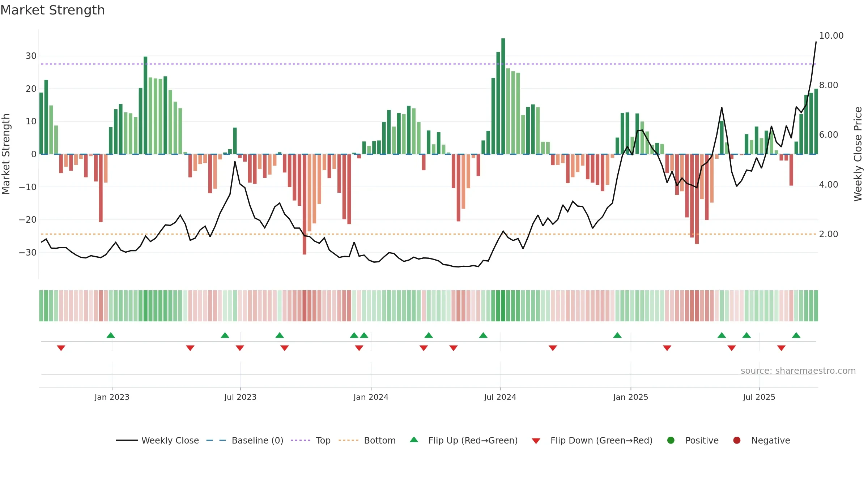
Task: Click the Flip Up (Red→Green) legend label
Action: (473, 440)
